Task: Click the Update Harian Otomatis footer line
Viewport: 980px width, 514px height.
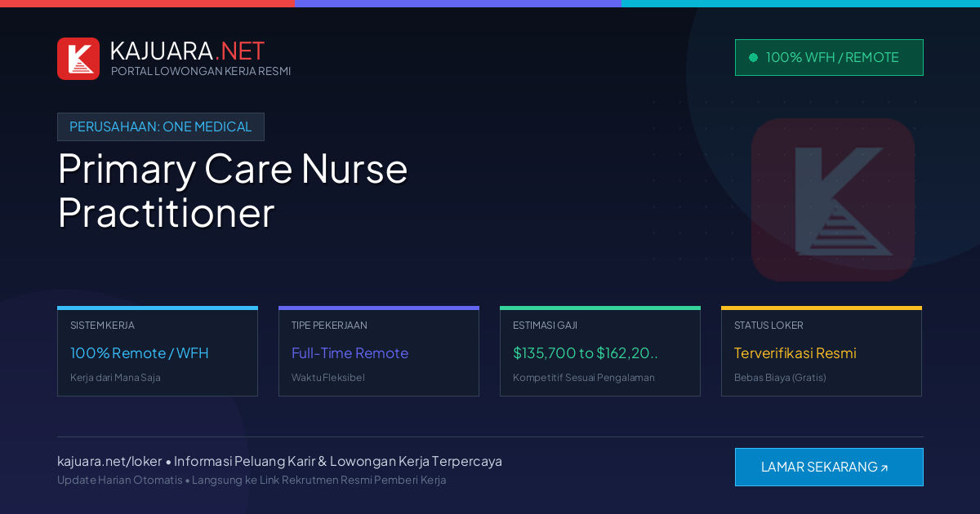Action: [x=252, y=480]
